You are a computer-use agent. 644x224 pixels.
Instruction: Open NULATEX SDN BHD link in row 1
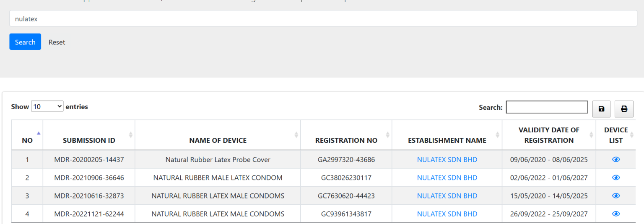click(x=447, y=160)
